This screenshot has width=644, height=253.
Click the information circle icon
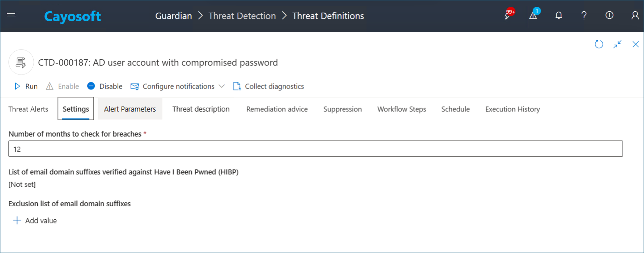tap(609, 15)
